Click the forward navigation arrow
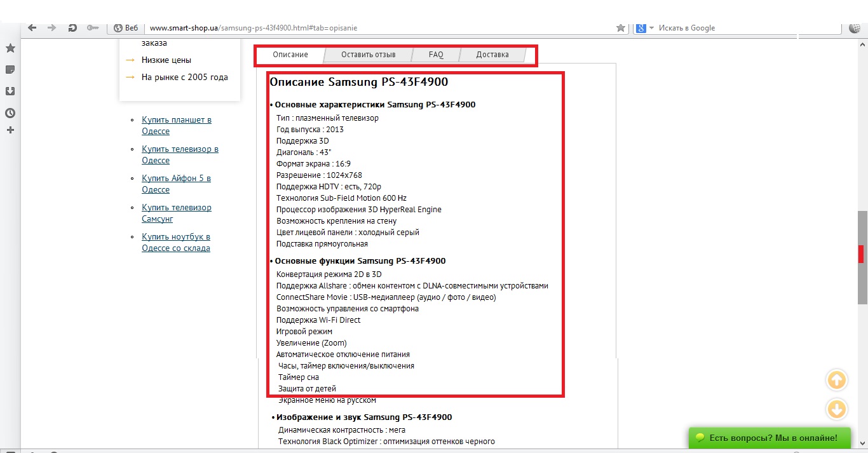Screen dimensions: 868x453 click(x=52, y=28)
